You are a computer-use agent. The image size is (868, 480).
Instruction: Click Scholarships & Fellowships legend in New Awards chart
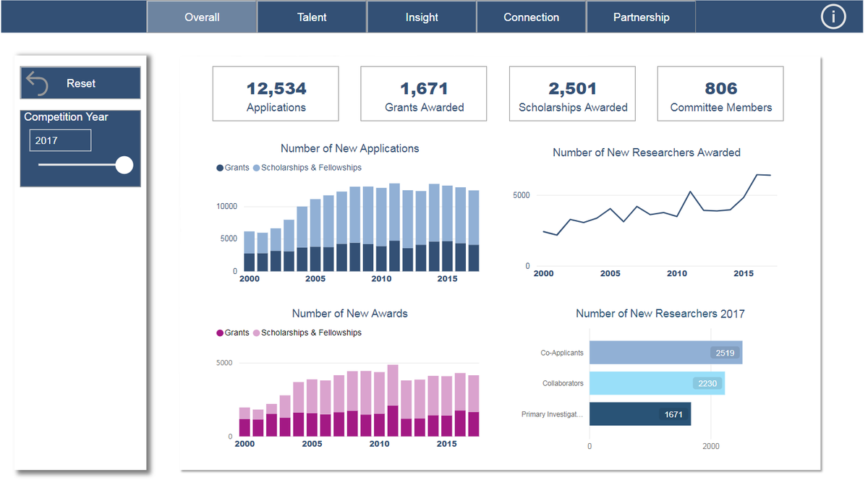click(x=307, y=333)
